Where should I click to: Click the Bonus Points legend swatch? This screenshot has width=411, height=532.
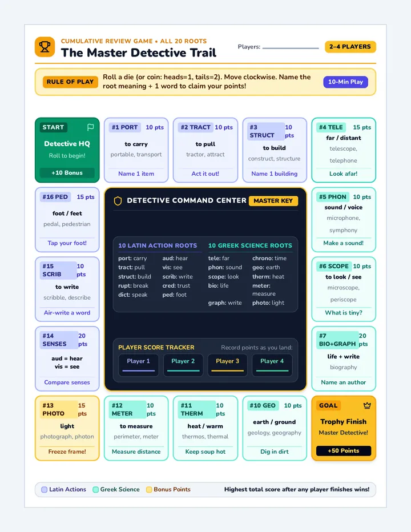click(148, 490)
